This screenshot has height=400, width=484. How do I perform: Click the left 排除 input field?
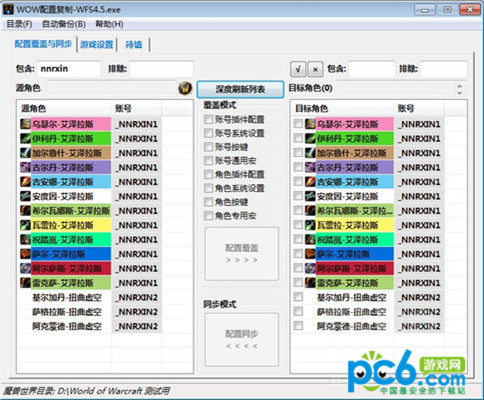tap(161, 69)
